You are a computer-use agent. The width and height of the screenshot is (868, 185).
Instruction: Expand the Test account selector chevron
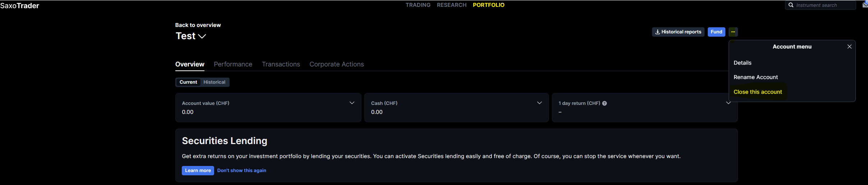click(202, 36)
